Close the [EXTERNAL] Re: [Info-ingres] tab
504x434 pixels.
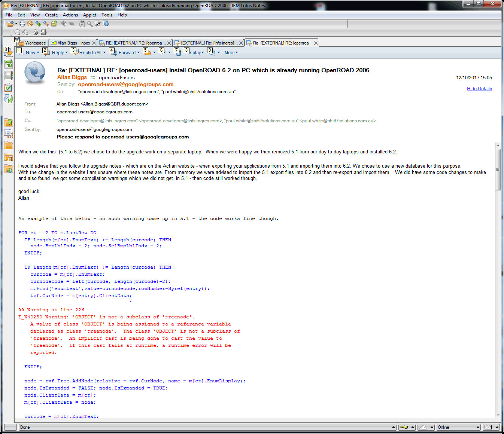[241, 43]
